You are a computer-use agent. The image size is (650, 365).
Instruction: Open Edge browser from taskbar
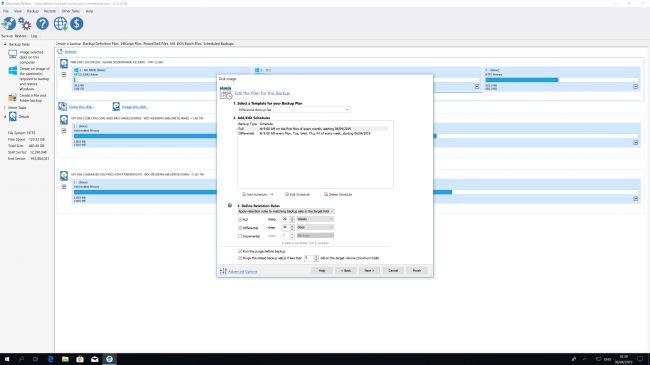(x=51, y=359)
